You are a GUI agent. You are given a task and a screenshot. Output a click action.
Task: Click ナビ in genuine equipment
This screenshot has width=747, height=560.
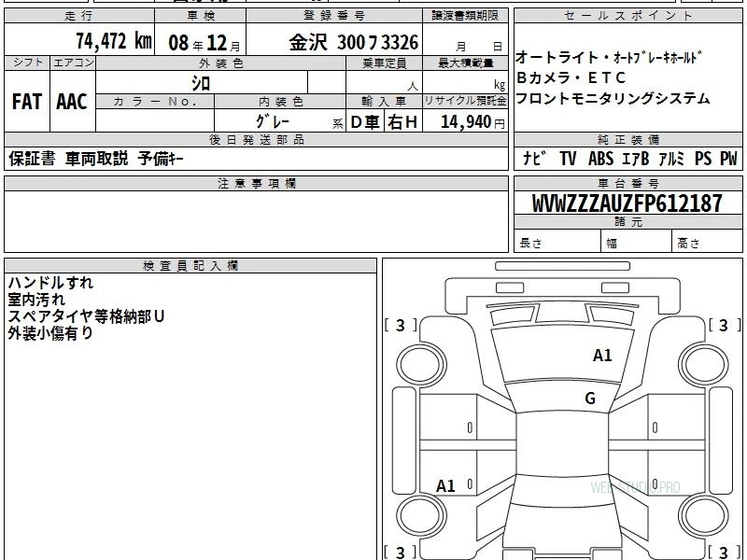535,158
